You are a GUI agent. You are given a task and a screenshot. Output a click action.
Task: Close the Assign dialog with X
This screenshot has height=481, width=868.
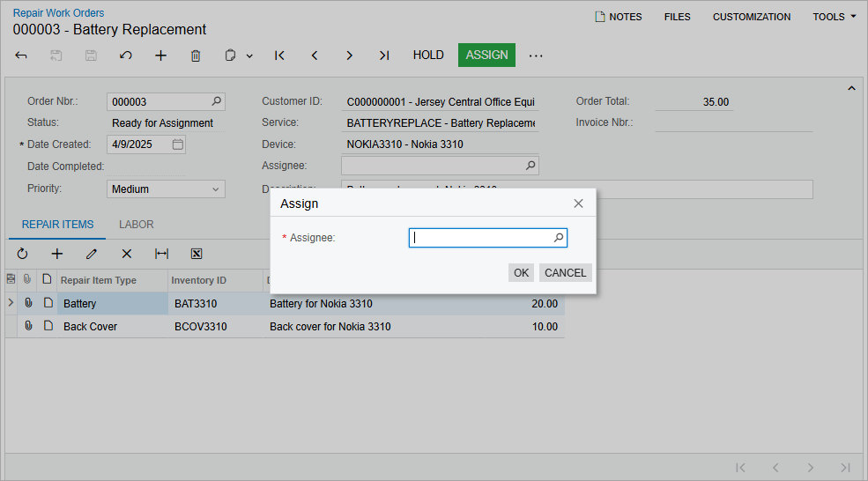tap(578, 203)
